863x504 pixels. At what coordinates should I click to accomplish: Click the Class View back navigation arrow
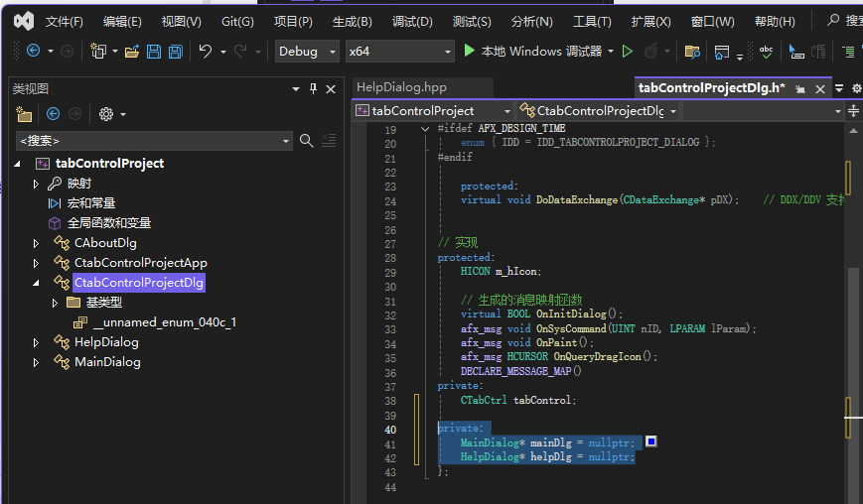pyautogui.click(x=54, y=114)
